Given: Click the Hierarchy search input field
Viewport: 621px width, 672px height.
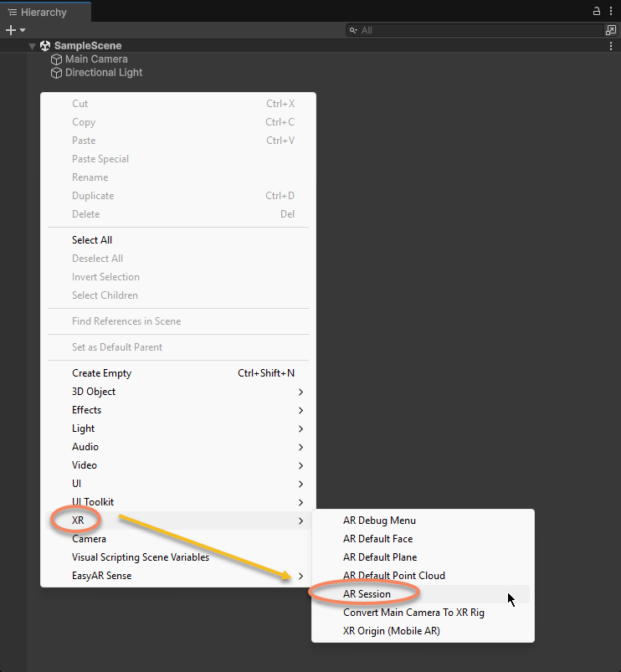Looking at the screenshot, I should pyautogui.click(x=477, y=30).
